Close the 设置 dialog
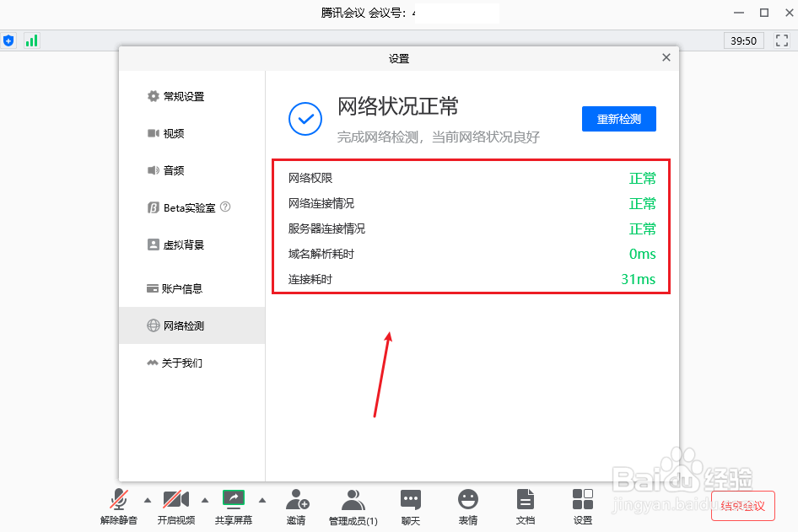798x532 pixels. point(666,57)
